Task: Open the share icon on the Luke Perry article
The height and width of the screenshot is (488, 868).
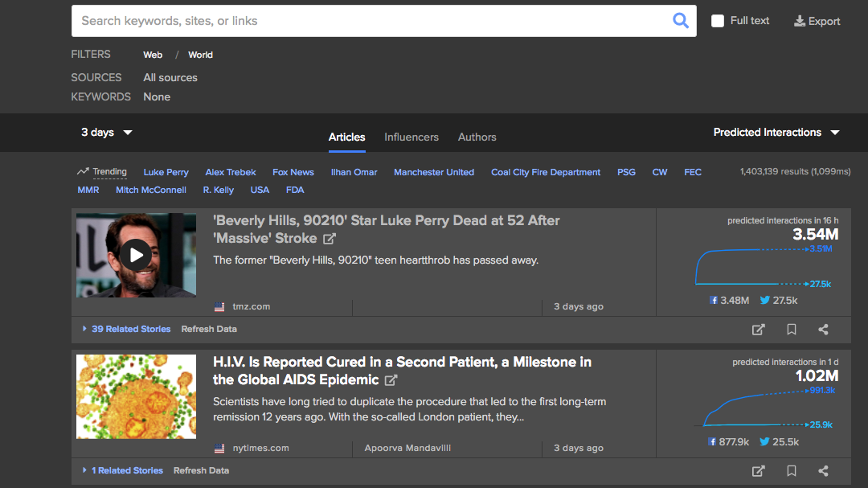Action: (823, 329)
